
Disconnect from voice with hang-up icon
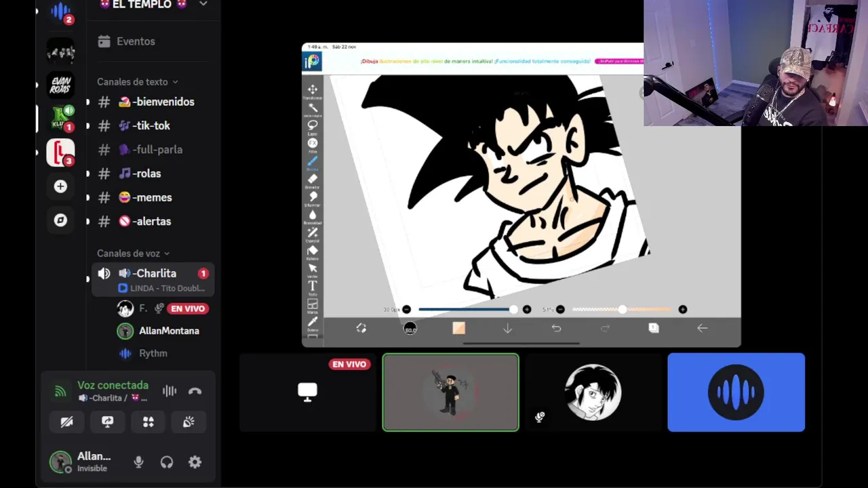195,390
